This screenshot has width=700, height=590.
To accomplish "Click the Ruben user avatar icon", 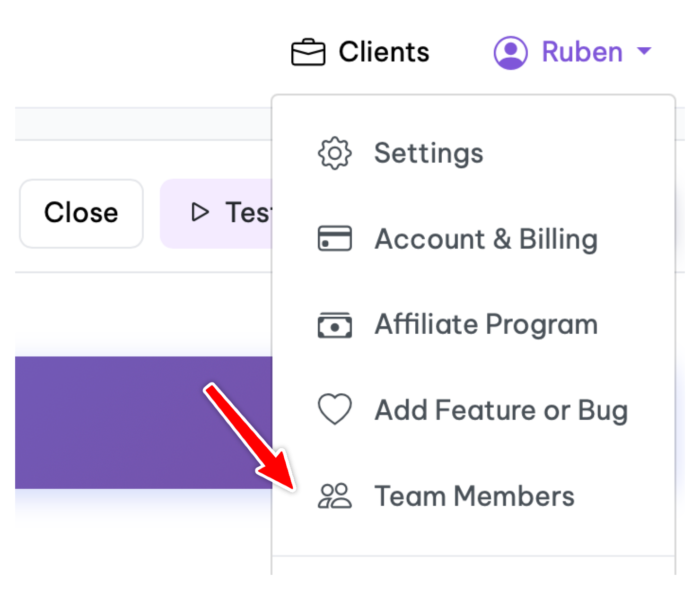I will coord(510,52).
